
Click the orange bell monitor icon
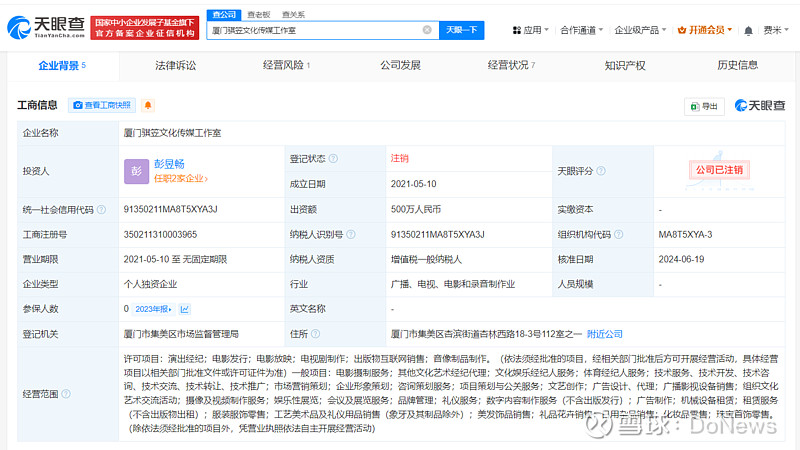[147, 105]
